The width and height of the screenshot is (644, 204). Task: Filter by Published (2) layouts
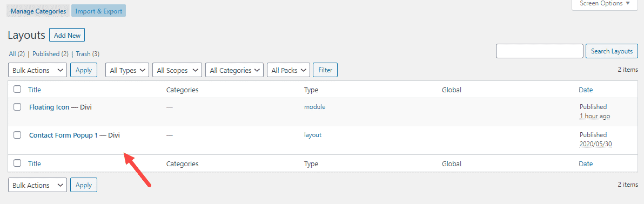coord(51,54)
